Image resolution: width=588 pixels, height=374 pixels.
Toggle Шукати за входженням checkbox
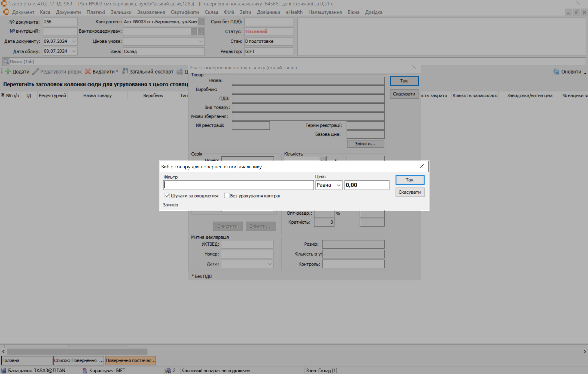click(x=167, y=196)
